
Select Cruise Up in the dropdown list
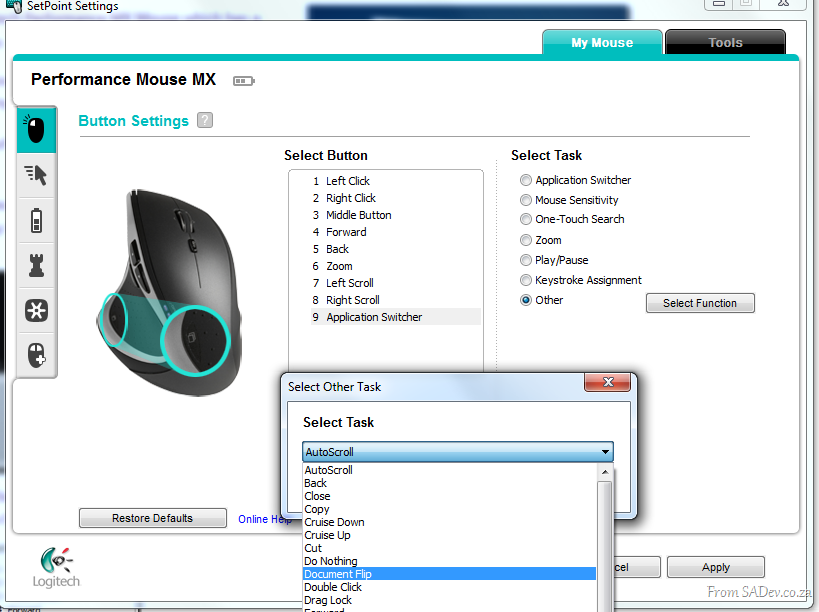coord(449,535)
